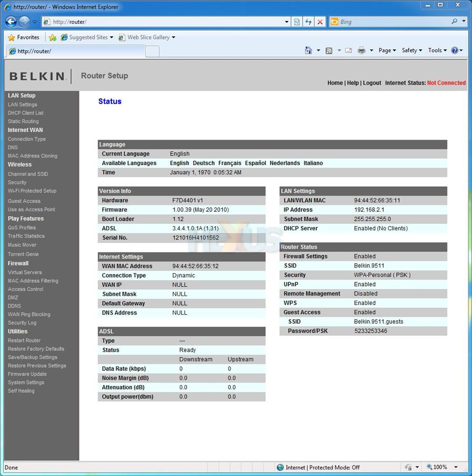The height and width of the screenshot is (476, 472).
Task: Open Firmware Update page
Action: click(27, 374)
